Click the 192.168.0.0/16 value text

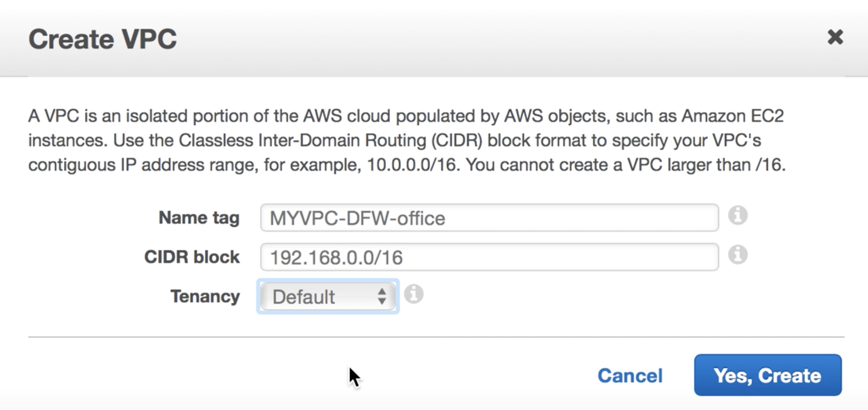(336, 258)
